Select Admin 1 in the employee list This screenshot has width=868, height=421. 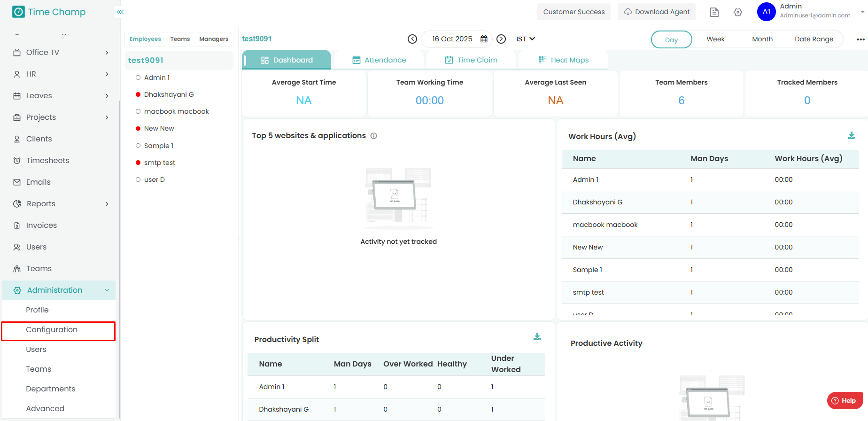point(157,78)
